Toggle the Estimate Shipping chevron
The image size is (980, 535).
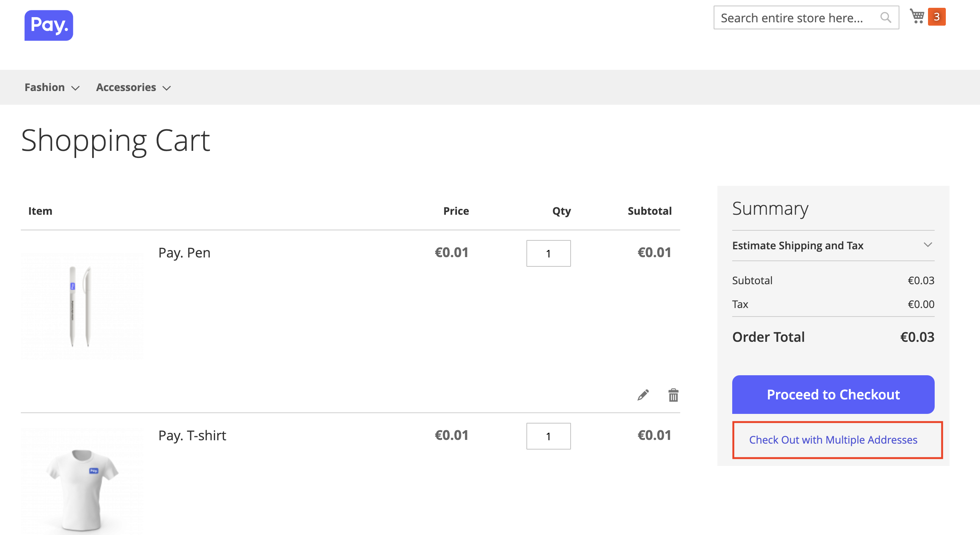coord(928,245)
